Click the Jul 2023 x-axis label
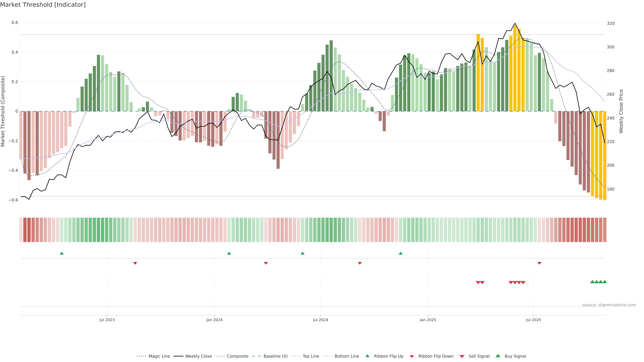 pos(107,320)
